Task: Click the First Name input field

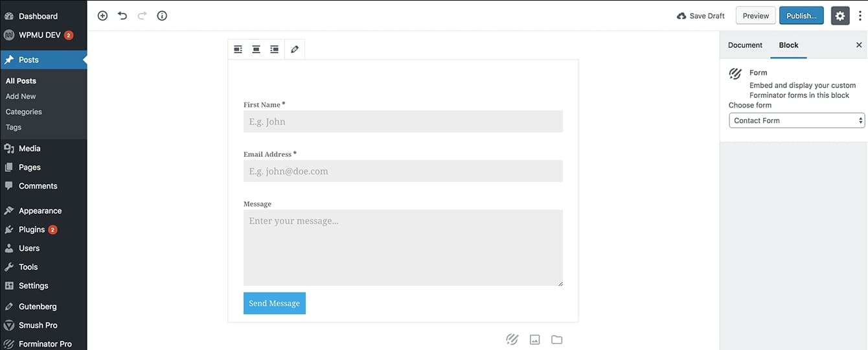Action: pyautogui.click(x=403, y=122)
